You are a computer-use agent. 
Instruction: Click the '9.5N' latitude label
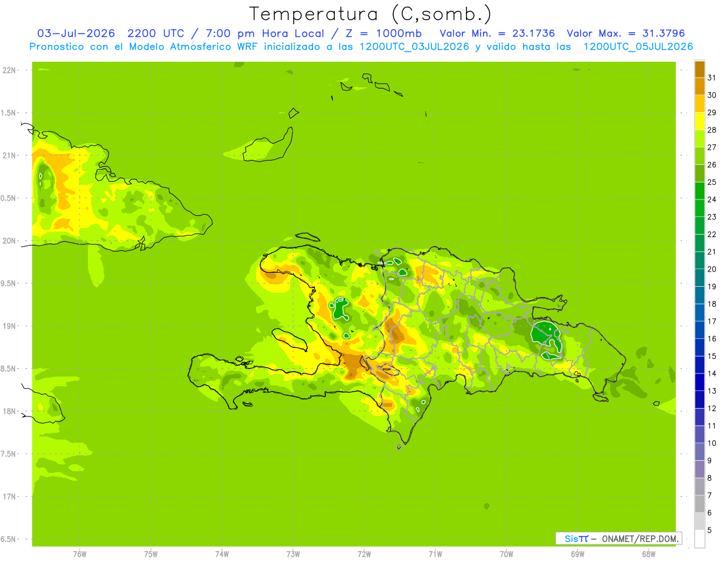coord(8,284)
